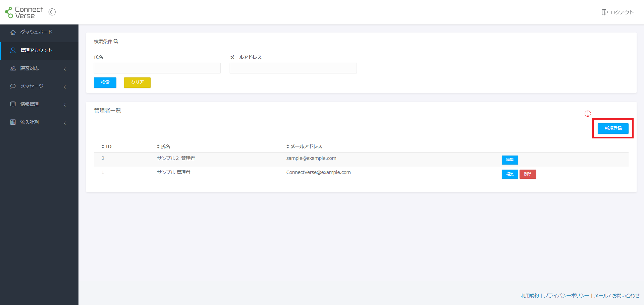
Task: Focus the メールアドレス search input field
Action: tap(293, 68)
